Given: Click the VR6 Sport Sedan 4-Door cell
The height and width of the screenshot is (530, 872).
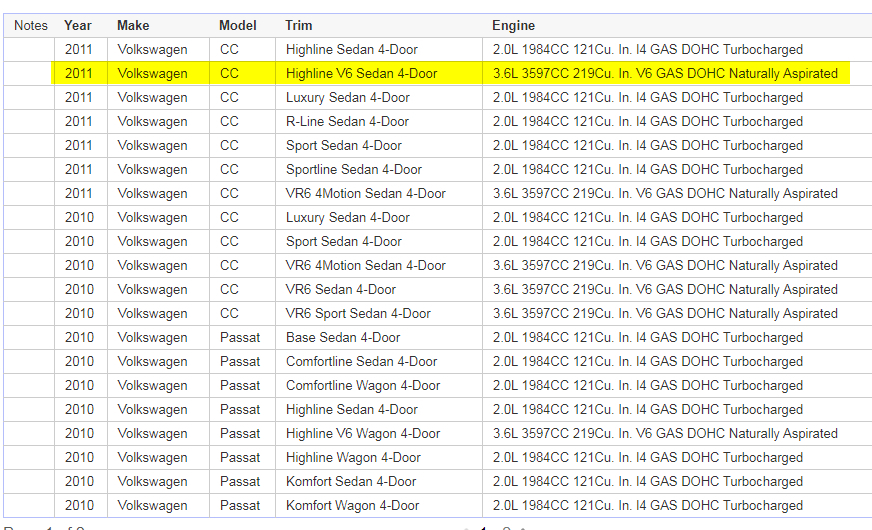Looking at the screenshot, I should pyautogui.click(x=358, y=313).
